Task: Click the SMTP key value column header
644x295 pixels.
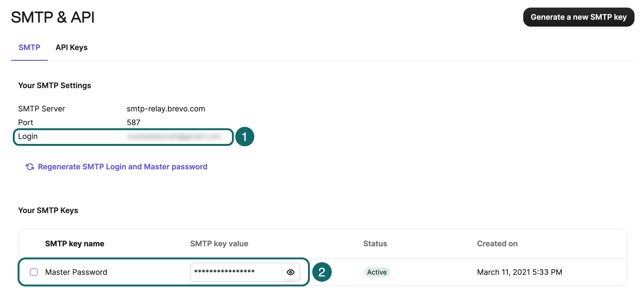Action: click(219, 243)
